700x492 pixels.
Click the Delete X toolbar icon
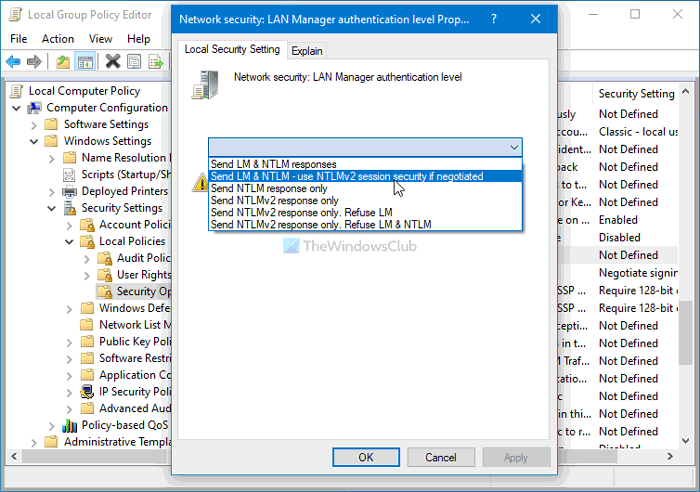(113, 62)
